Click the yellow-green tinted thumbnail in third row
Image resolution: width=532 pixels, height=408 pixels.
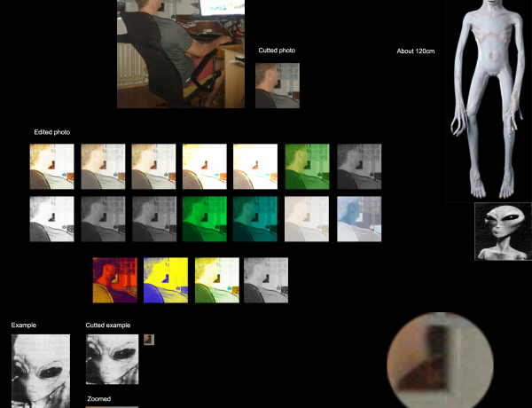click(x=217, y=280)
